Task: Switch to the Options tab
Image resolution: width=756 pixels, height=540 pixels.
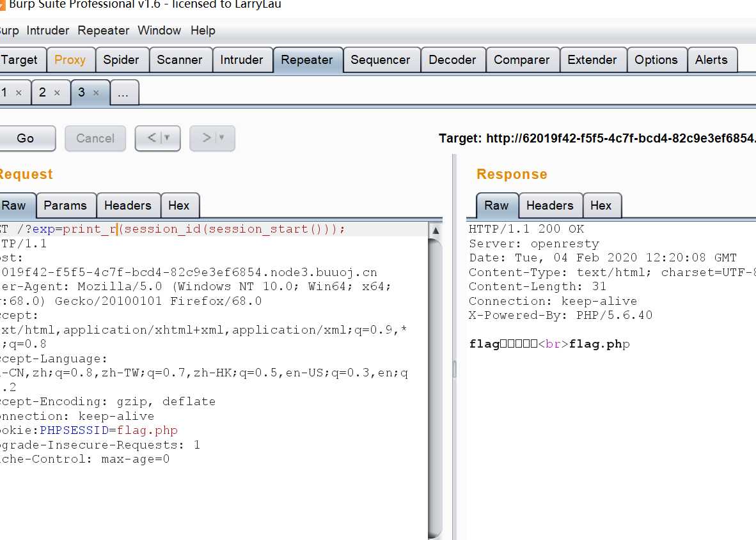Action: (656, 59)
